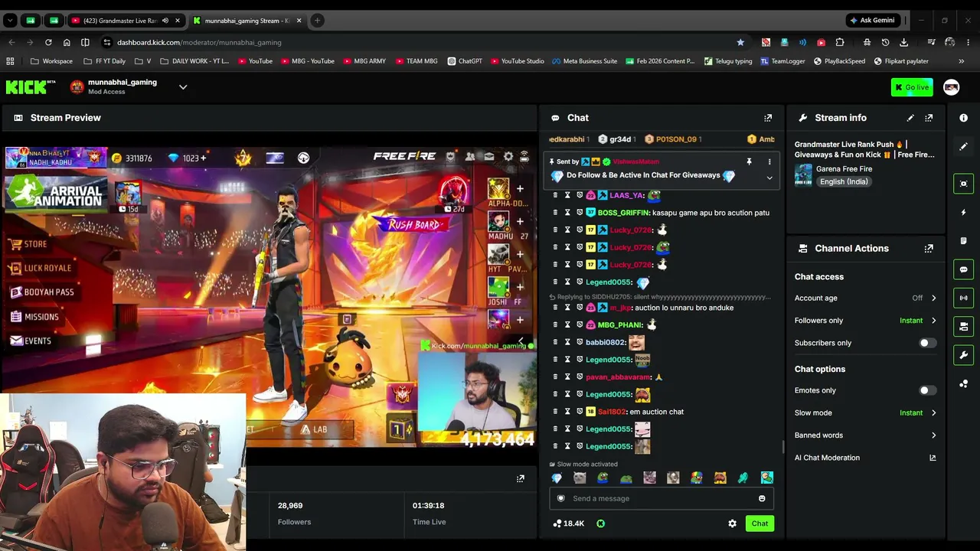
Task: Toggle Subscribers only chat switch
Action: click(927, 343)
